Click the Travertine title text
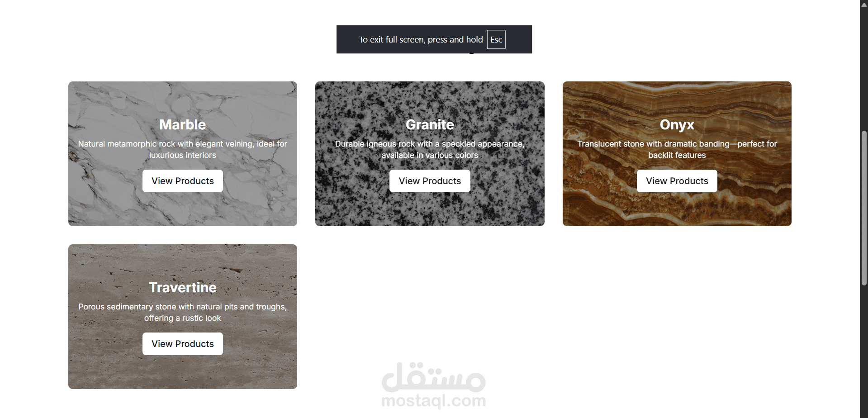868x418 pixels. (182, 287)
